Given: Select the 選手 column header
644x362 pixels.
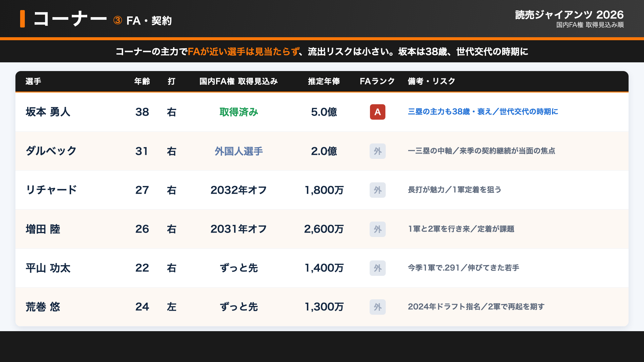Looking at the screenshot, I should [x=33, y=81].
